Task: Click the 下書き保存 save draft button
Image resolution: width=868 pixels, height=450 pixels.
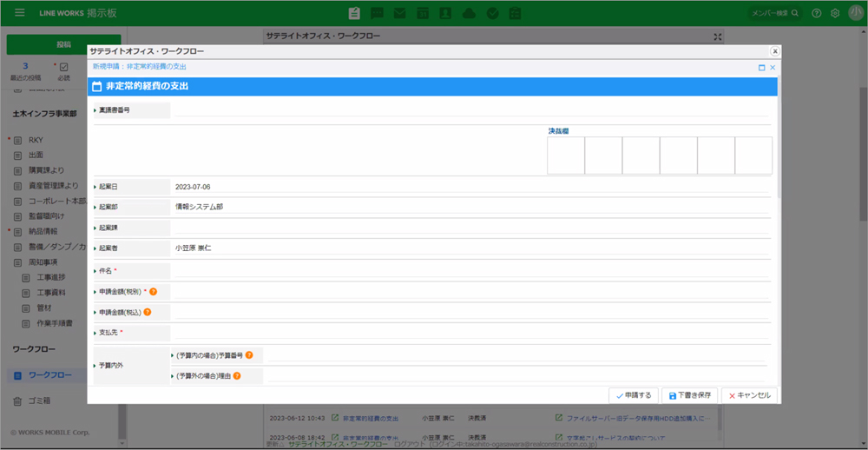Action: pyautogui.click(x=689, y=395)
